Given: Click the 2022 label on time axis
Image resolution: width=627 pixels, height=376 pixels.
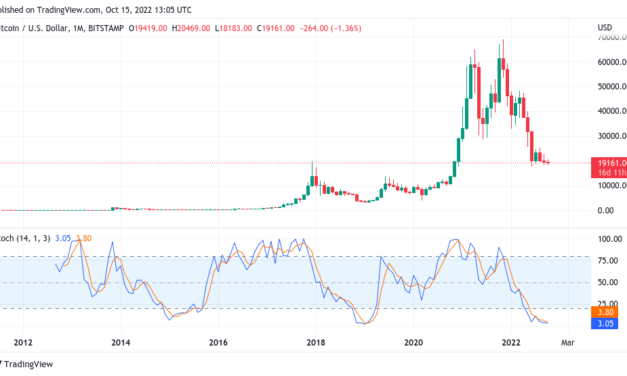Looking at the screenshot, I should pyautogui.click(x=511, y=343).
